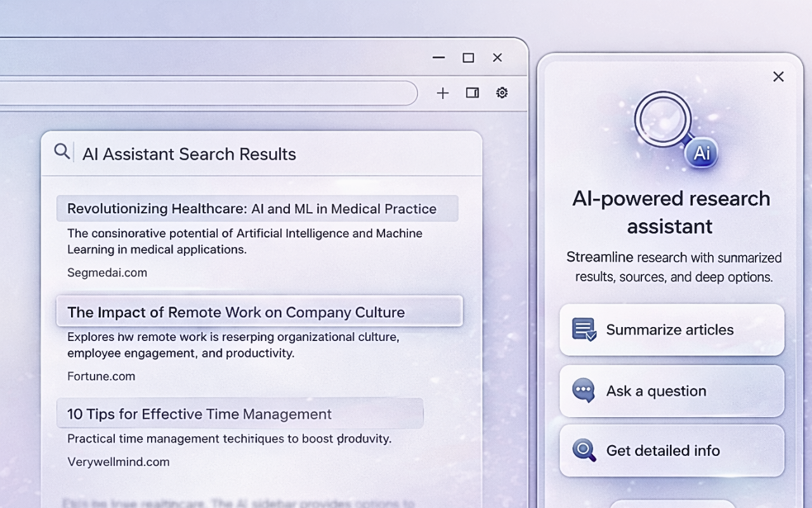
Task: Select the Ask a question button
Action: pyautogui.click(x=672, y=391)
